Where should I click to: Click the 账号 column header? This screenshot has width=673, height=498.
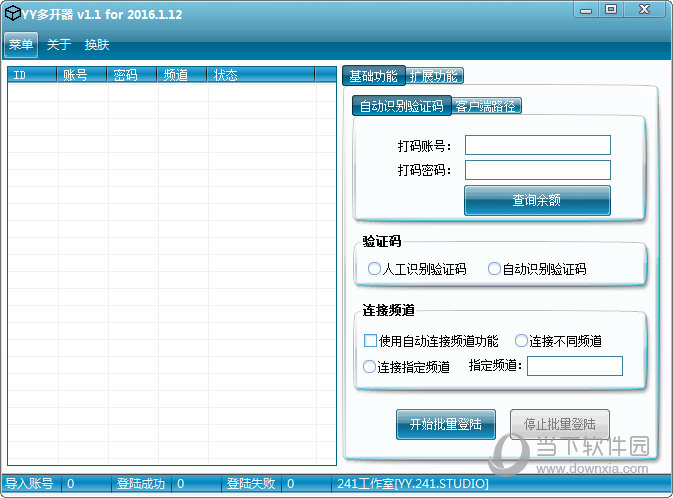[x=82, y=75]
